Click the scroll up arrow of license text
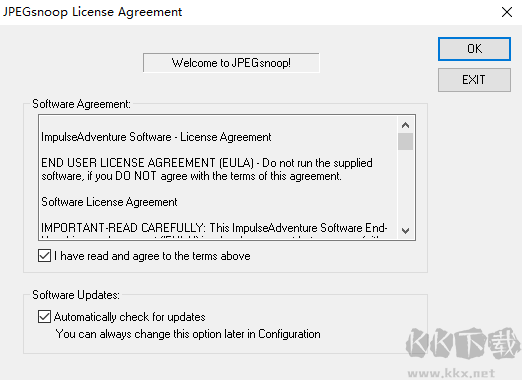The height and width of the screenshot is (380, 522). [405, 125]
